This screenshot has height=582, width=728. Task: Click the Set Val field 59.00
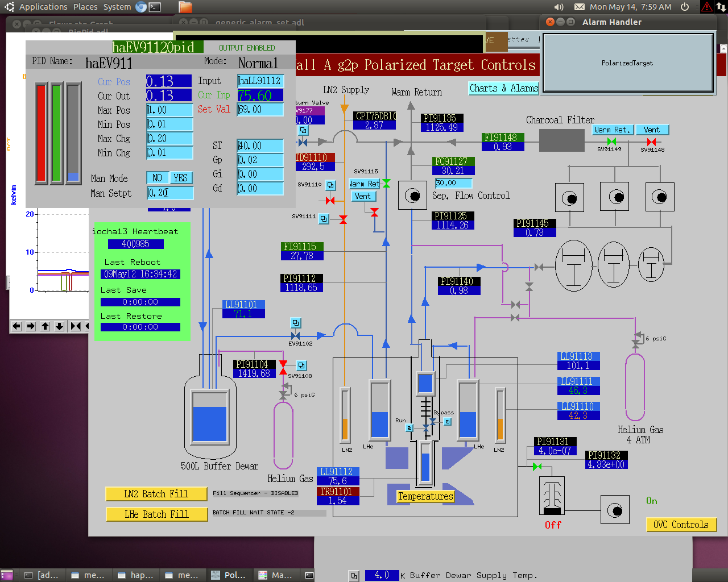tap(260, 109)
